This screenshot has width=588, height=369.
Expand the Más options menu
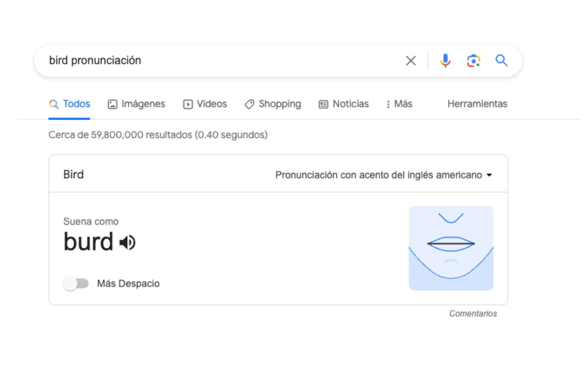coord(399,104)
